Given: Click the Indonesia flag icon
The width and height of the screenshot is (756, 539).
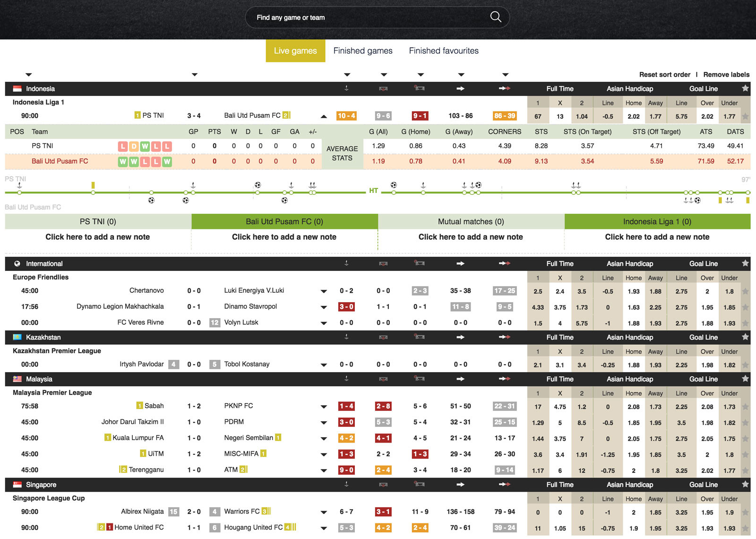Looking at the screenshot, I should click(x=17, y=88).
